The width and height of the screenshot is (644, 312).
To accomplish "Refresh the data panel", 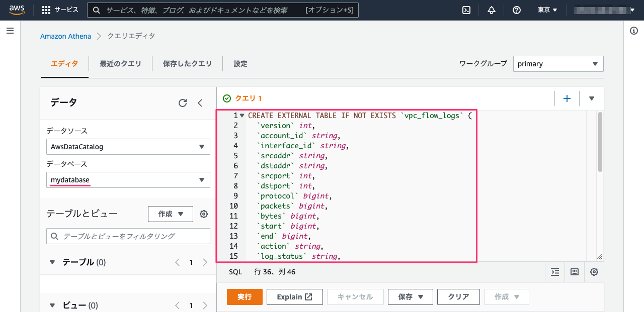I will click(x=183, y=103).
